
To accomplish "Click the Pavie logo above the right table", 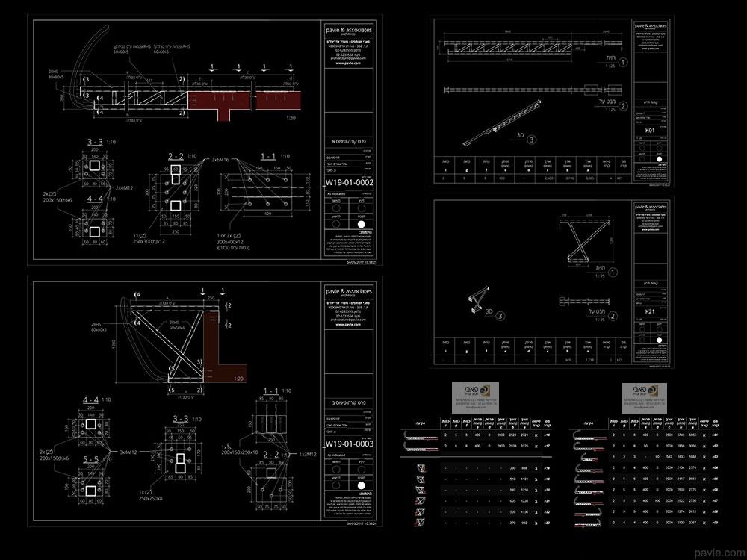I will point(644,393).
